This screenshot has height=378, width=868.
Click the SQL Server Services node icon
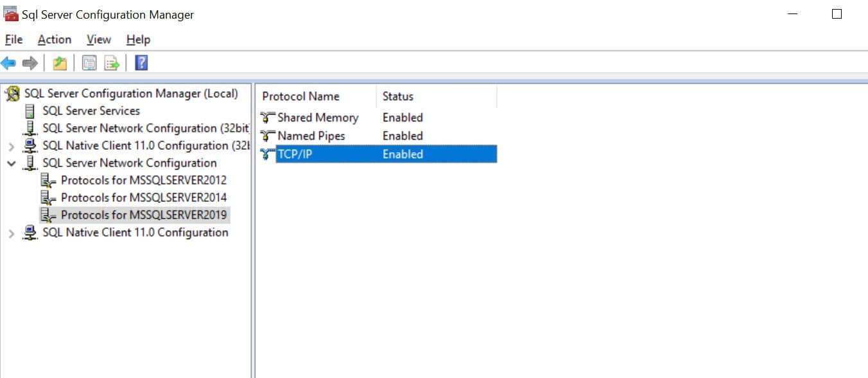[30, 111]
